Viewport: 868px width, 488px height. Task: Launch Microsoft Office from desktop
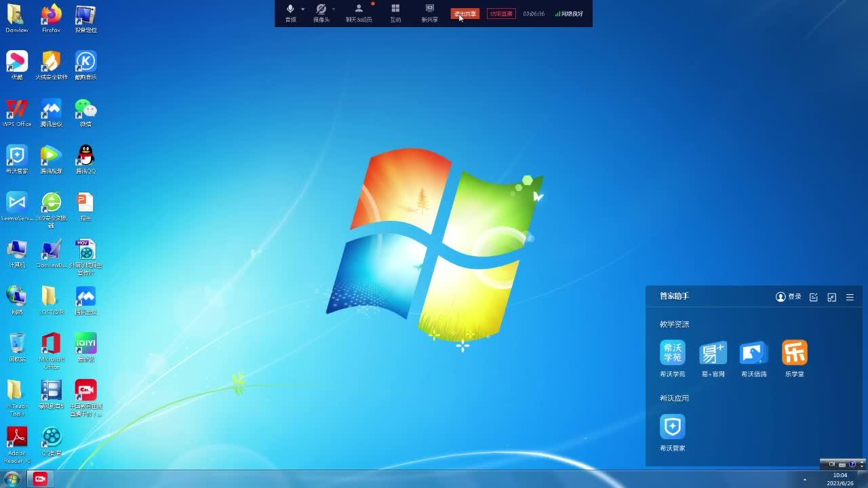point(51,350)
